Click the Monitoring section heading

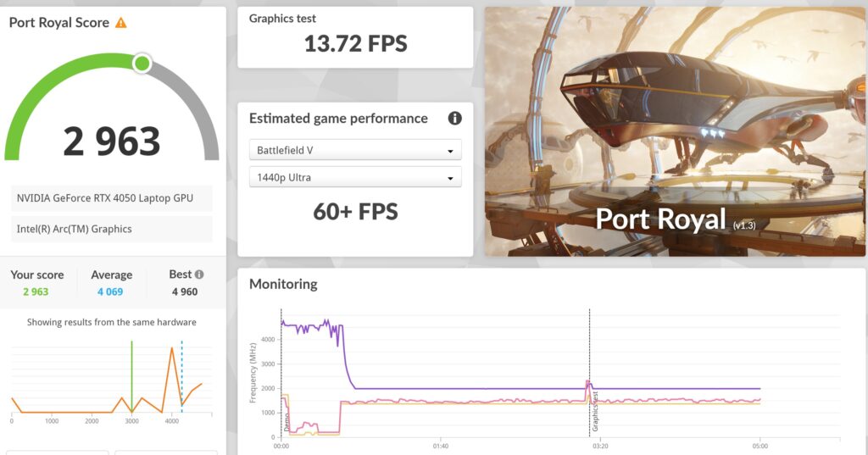click(x=283, y=284)
